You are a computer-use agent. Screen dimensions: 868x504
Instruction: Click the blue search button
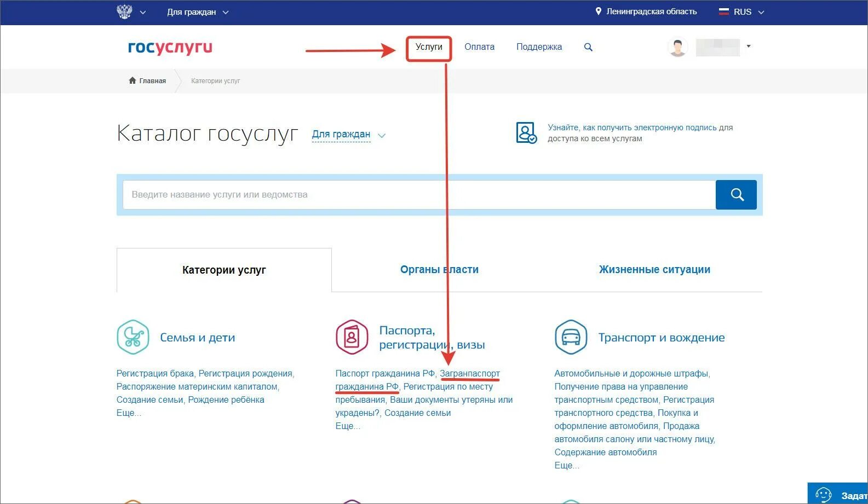[x=736, y=195]
